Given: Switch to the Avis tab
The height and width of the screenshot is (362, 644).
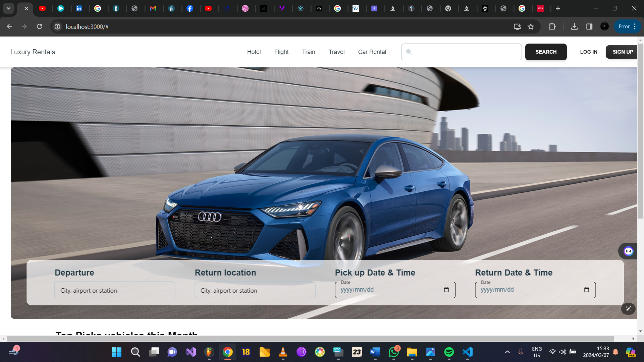Looking at the screenshot, I should click(540, 8).
